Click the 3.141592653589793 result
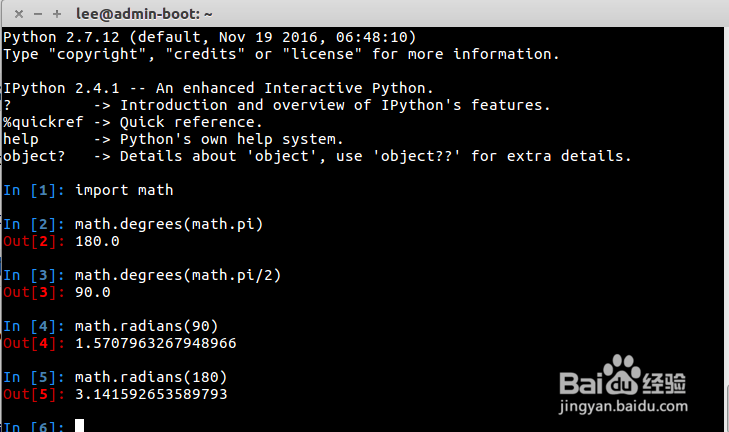Image resolution: width=729 pixels, height=432 pixels. coord(150,394)
